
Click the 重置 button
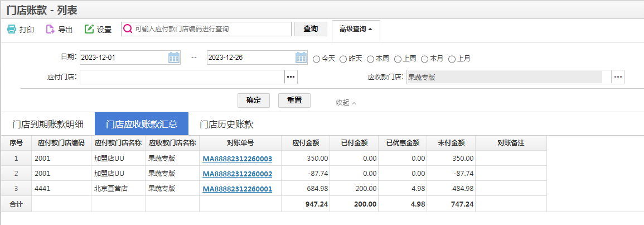pos(294,100)
